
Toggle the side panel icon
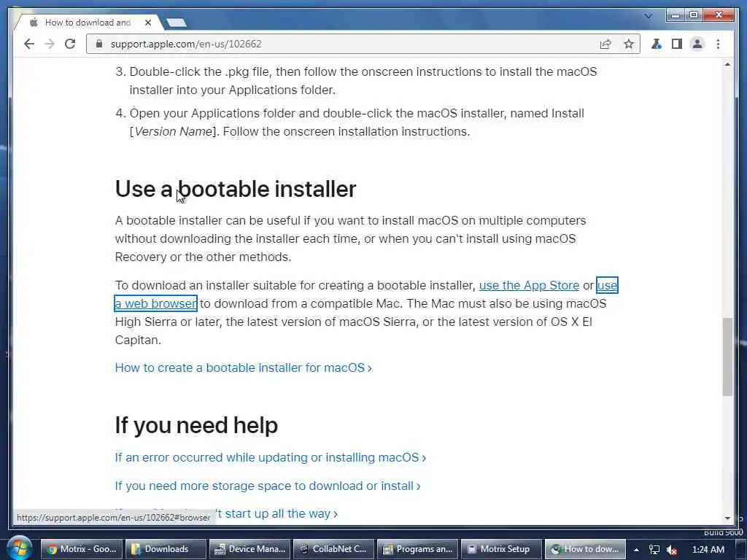click(676, 44)
